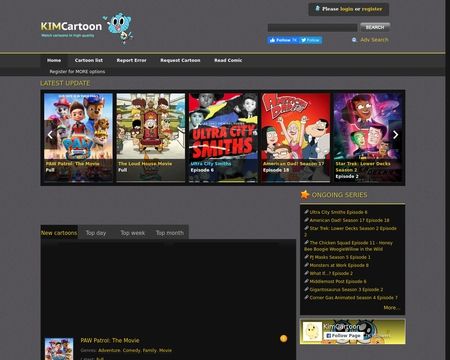The height and width of the screenshot is (360, 450).
Task: Select the New cartoons tab
Action: coord(59,233)
